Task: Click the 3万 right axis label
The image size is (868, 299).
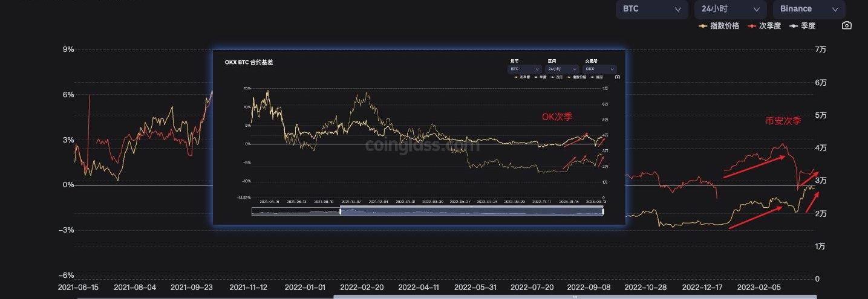Action: click(821, 181)
